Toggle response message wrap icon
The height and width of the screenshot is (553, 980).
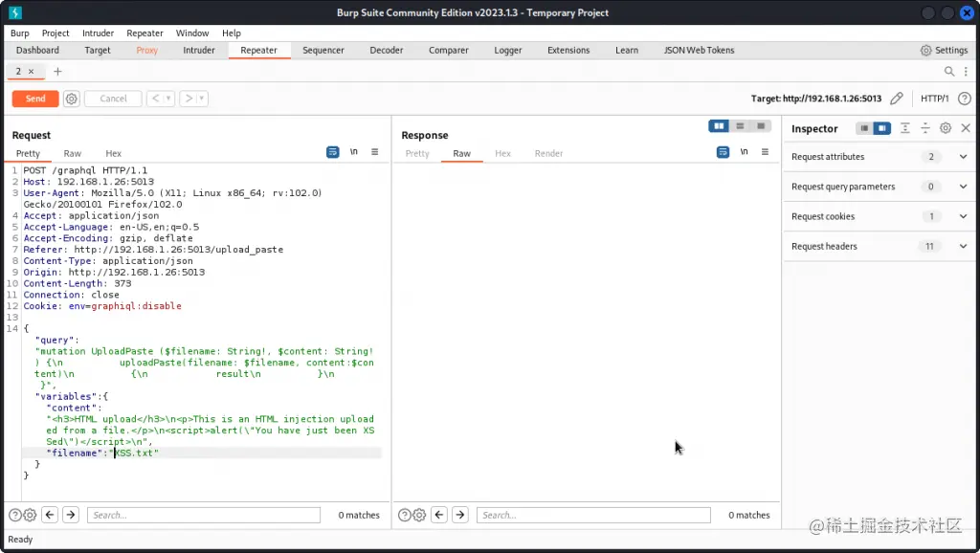tap(723, 152)
